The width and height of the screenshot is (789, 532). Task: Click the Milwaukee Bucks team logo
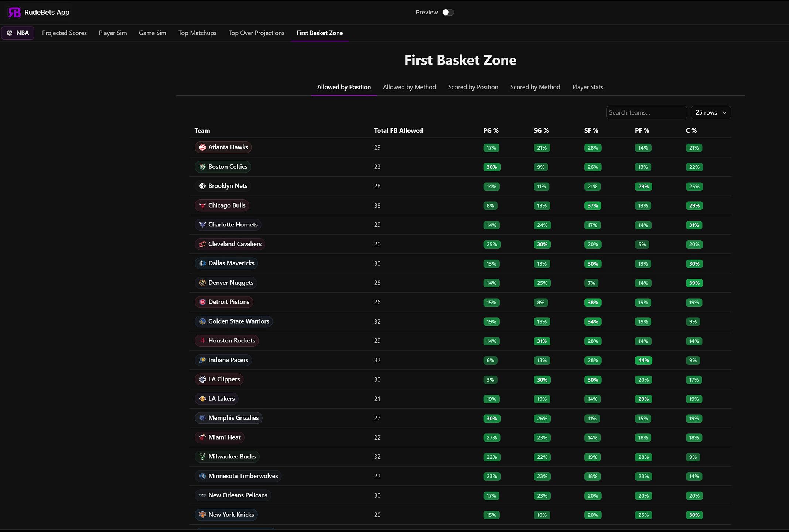[202, 457]
